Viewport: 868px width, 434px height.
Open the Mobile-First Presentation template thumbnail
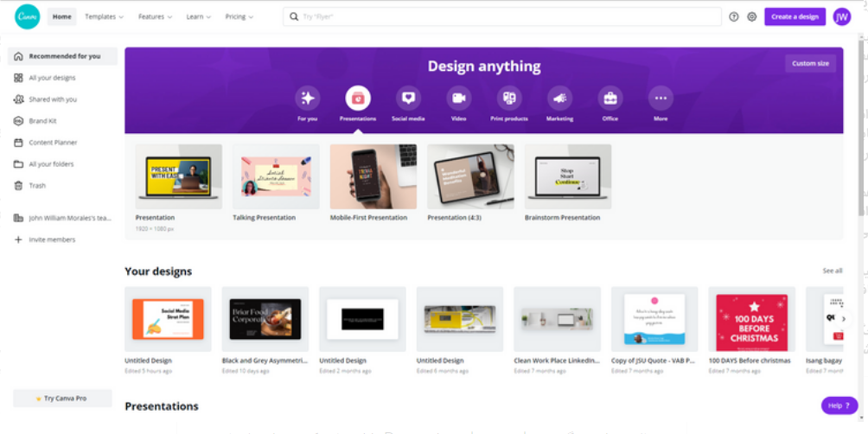(x=373, y=176)
